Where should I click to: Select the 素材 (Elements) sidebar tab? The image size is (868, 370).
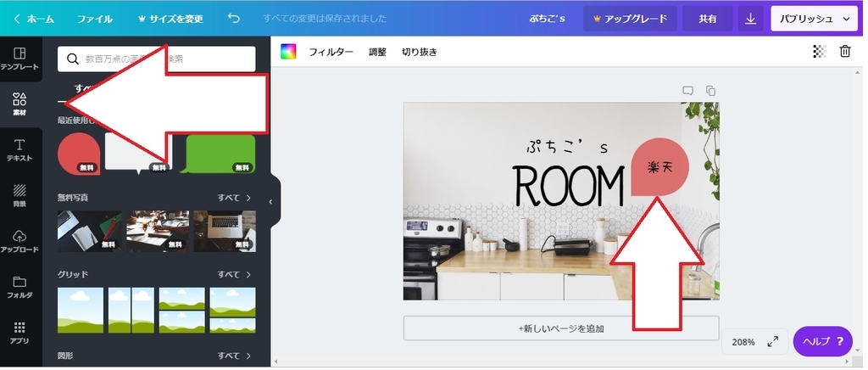click(19, 104)
